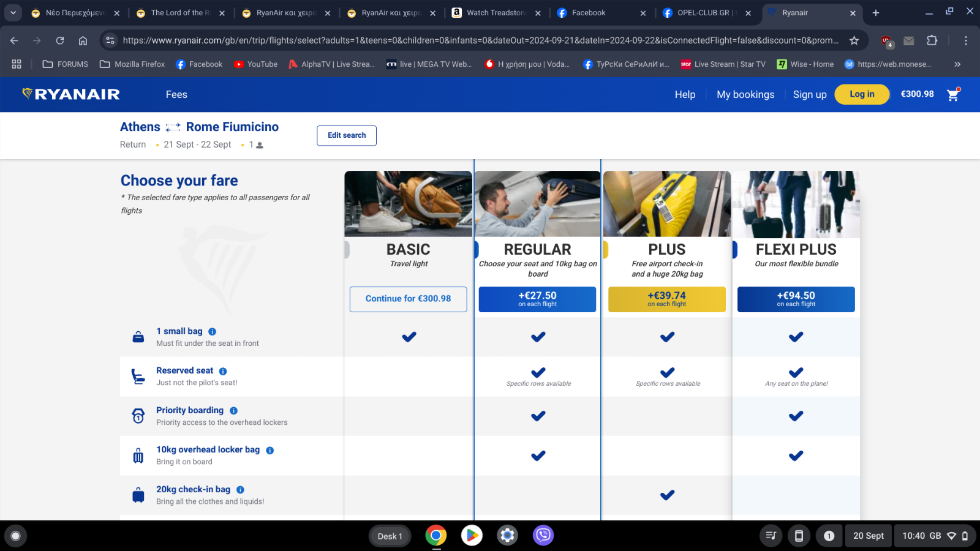980x551 pixels.
Task: Show info for Reserved seat
Action: 223,371
